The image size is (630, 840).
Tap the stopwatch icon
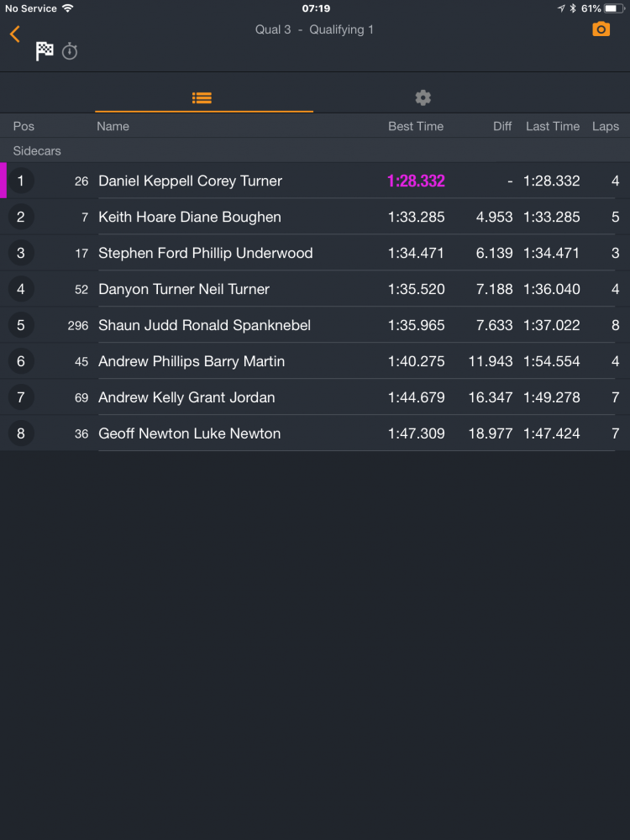[70, 52]
